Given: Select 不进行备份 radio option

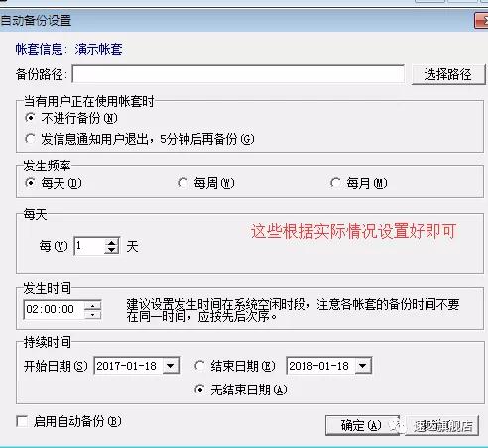Looking at the screenshot, I should 30,118.
